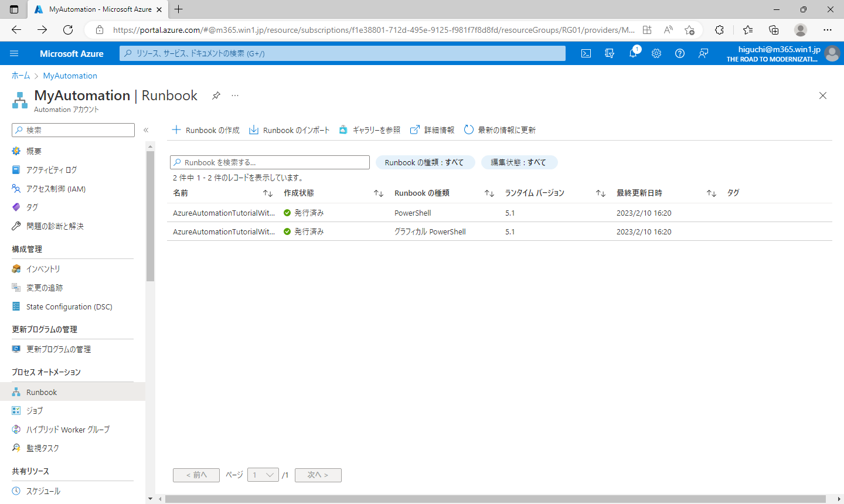
Task: Click the MyAutomation breadcrumb link
Action: pyautogui.click(x=70, y=76)
